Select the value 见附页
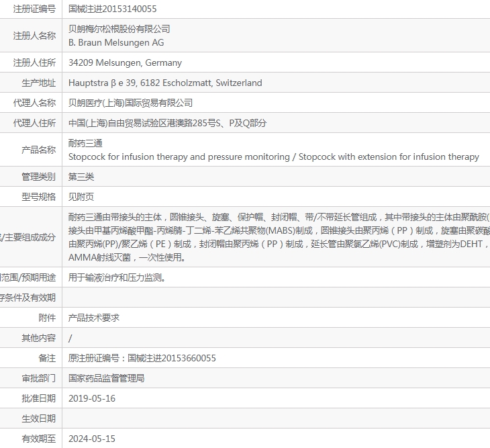 pyautogui.click(x=81, y=197)
